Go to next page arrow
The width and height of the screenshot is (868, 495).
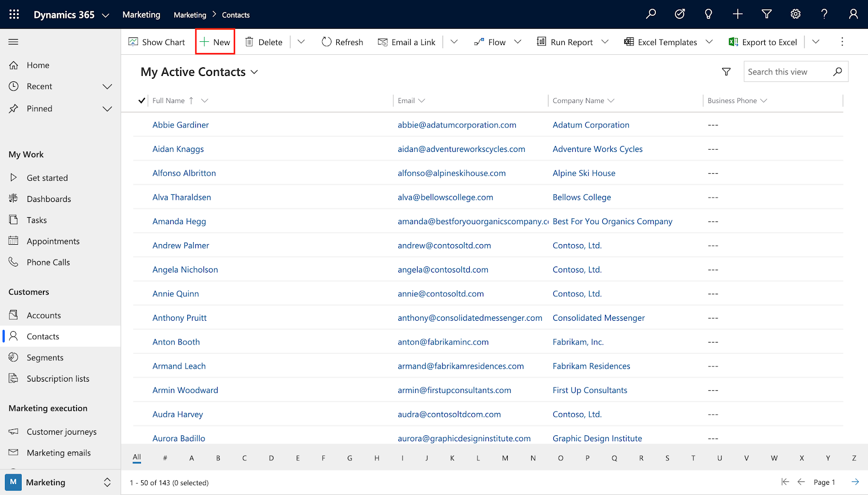pyautogui.click(x=855, y=482)
